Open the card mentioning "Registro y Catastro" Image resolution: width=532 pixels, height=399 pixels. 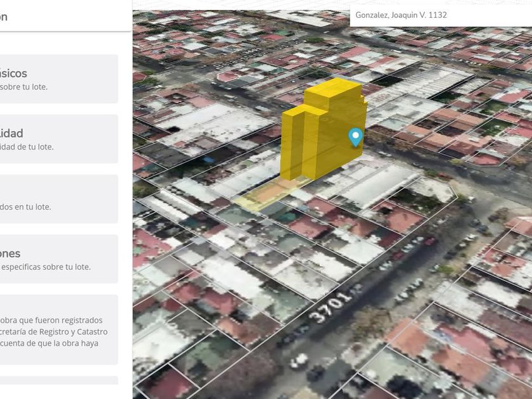point(59,329)
